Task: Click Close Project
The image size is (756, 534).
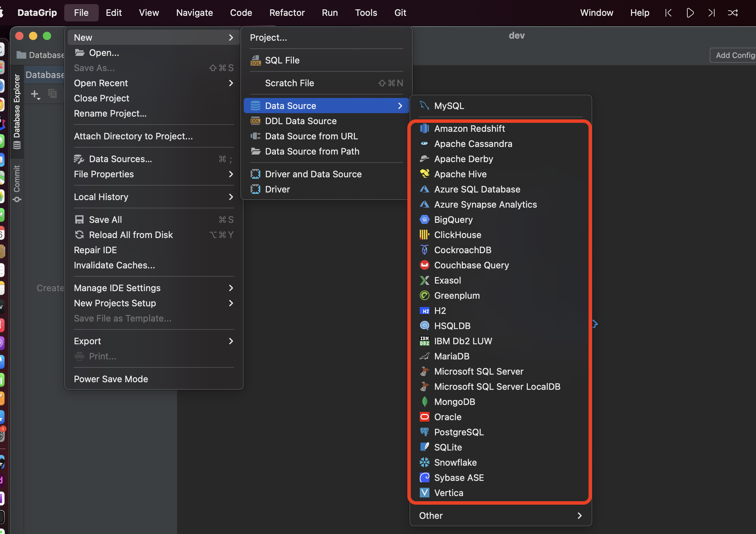Action: pos(154,98)
